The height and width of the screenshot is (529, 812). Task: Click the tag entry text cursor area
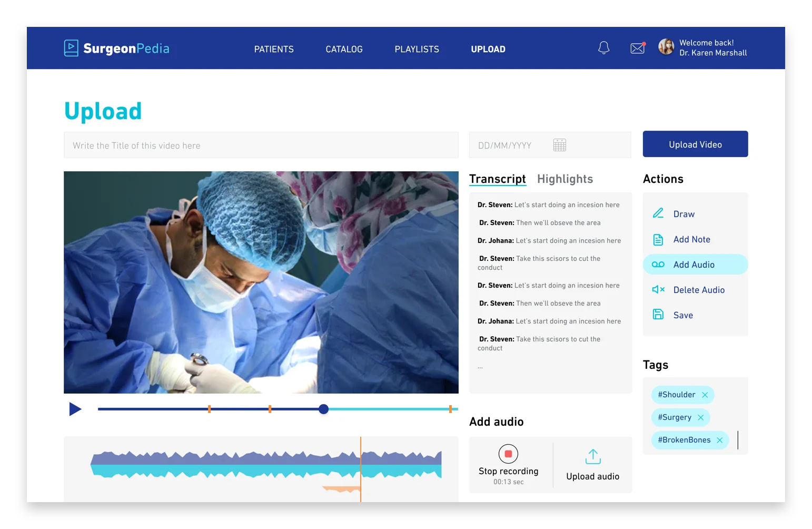pos(738,440)
